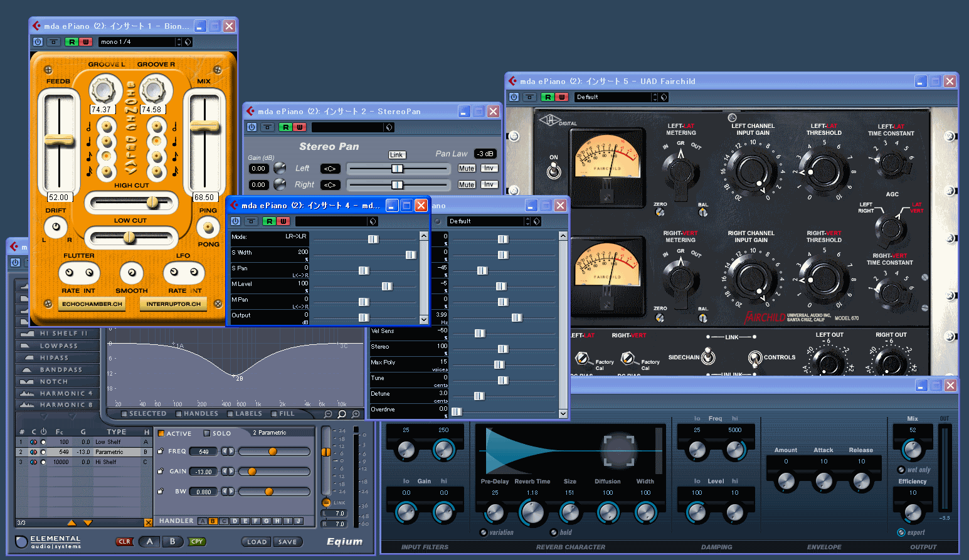Bypass Bionic Delay using its power icon
This screenshot has height=560, width=969.
[38, 42]
